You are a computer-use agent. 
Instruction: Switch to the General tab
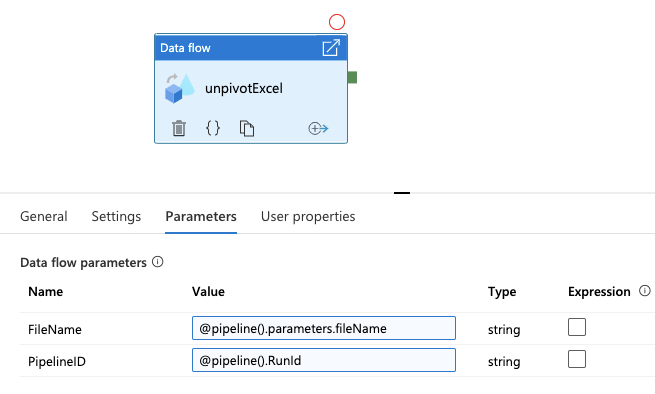[x=43, y=216]
